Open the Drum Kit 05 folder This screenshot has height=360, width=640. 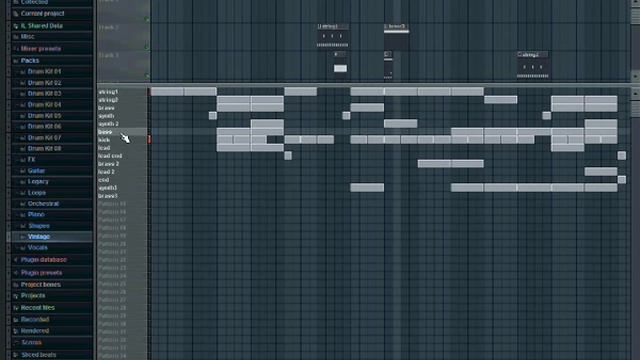click(x=44, y=116)
